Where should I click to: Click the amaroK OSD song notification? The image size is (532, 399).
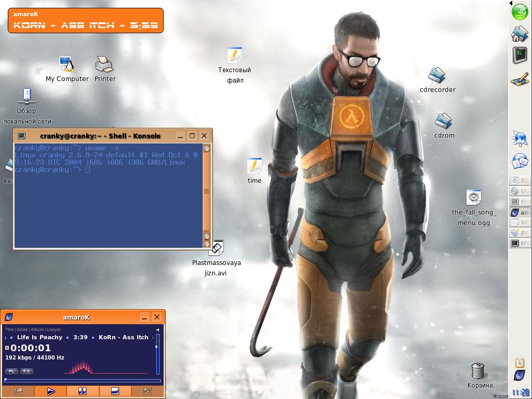86,21
